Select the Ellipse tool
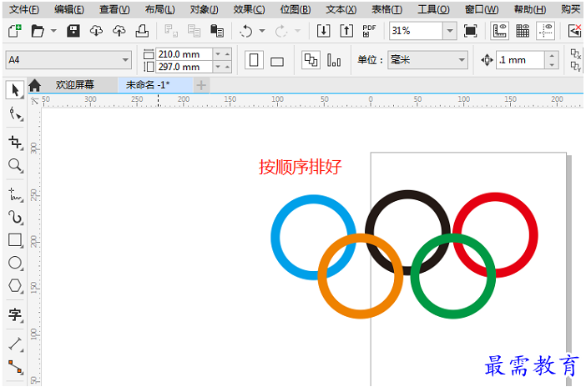 point(15,263)
